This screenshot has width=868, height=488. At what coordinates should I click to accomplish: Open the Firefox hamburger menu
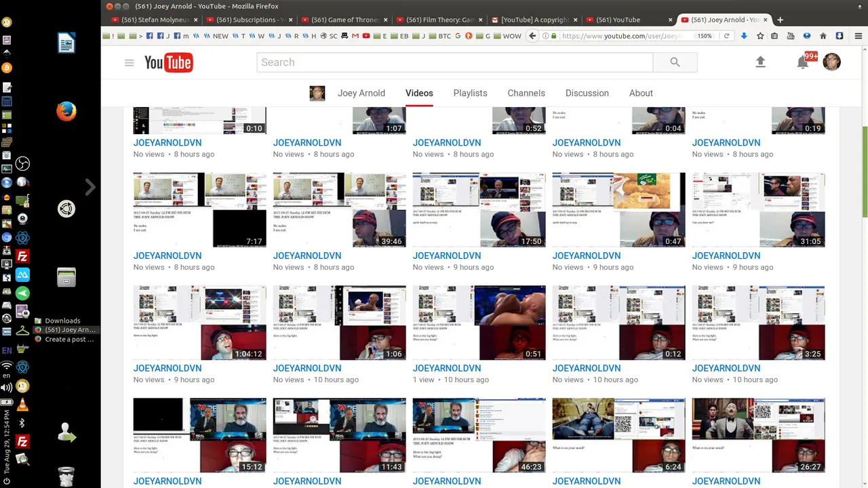(859, 36)
